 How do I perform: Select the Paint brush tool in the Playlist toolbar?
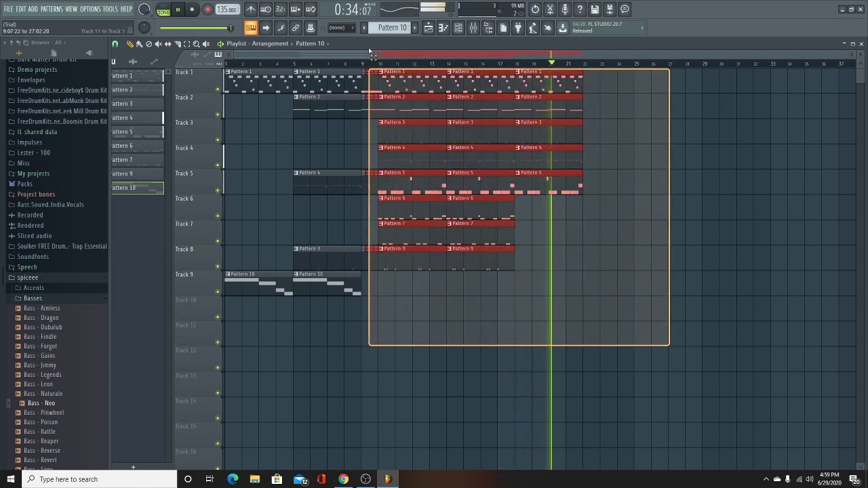pyautogui.click(x=139, y=44)
